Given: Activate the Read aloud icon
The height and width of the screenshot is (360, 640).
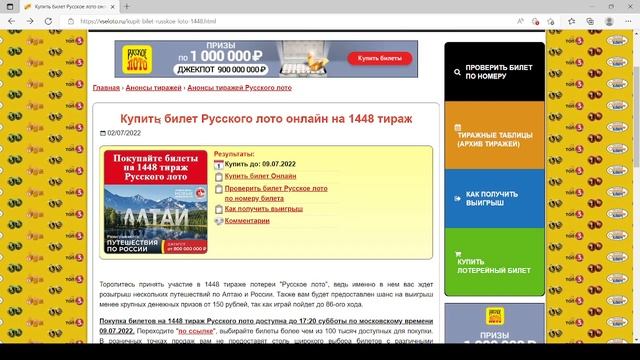Looking at the screenshot, I should pos(520,21).
